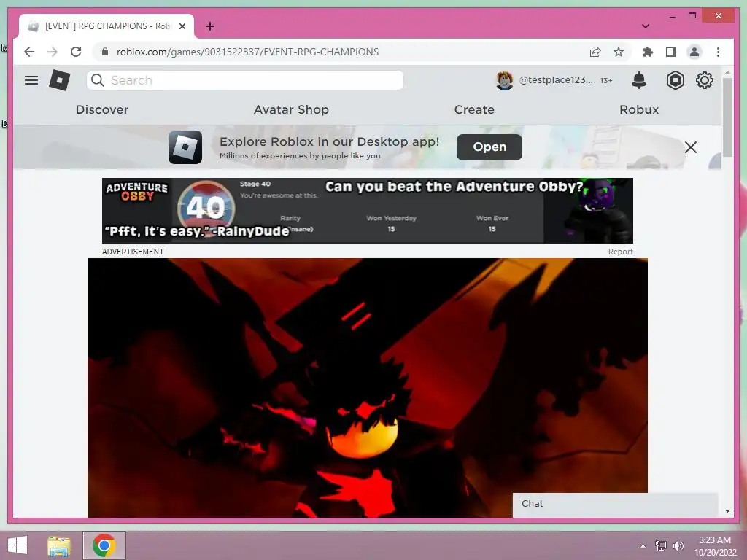Toggle Chrome side panel

[x=671, y=52]
